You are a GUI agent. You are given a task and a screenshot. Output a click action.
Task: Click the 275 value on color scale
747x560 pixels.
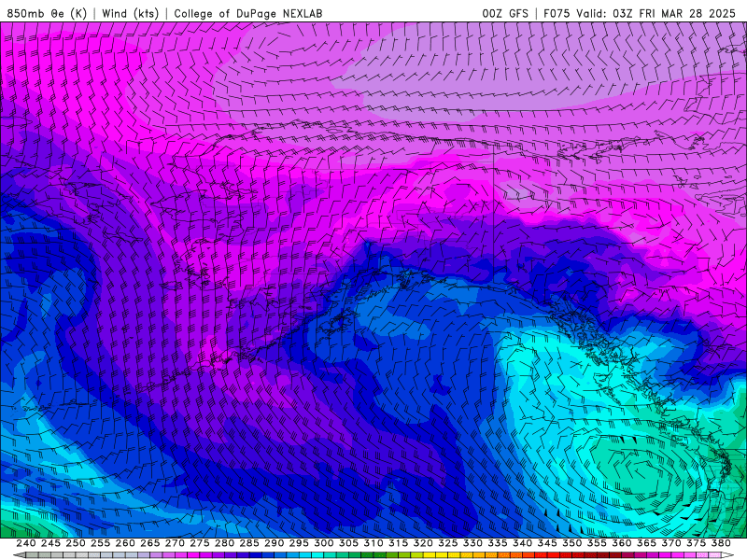[200, 543]
